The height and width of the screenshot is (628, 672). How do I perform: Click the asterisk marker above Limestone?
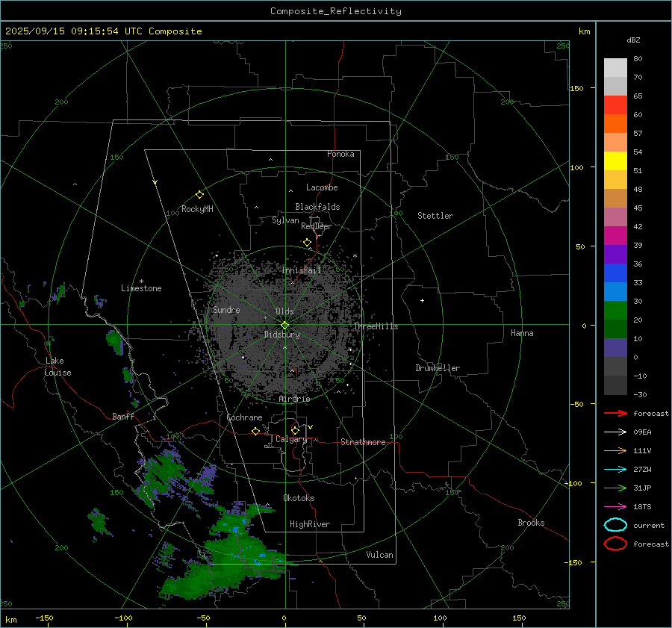pyautogui.click(x=141, y=282)
